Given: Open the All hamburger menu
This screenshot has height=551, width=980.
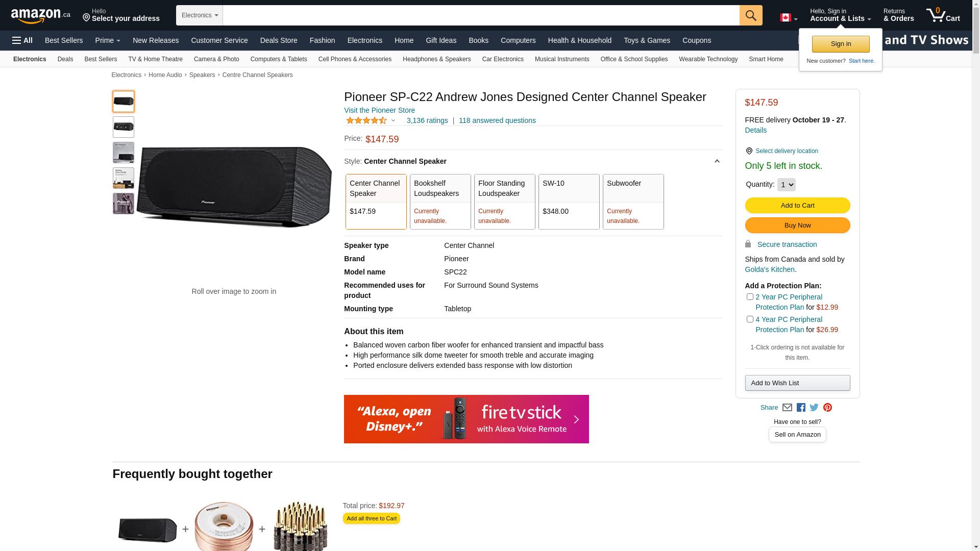Looking at the screenshot, I should (x=22, y=40).
